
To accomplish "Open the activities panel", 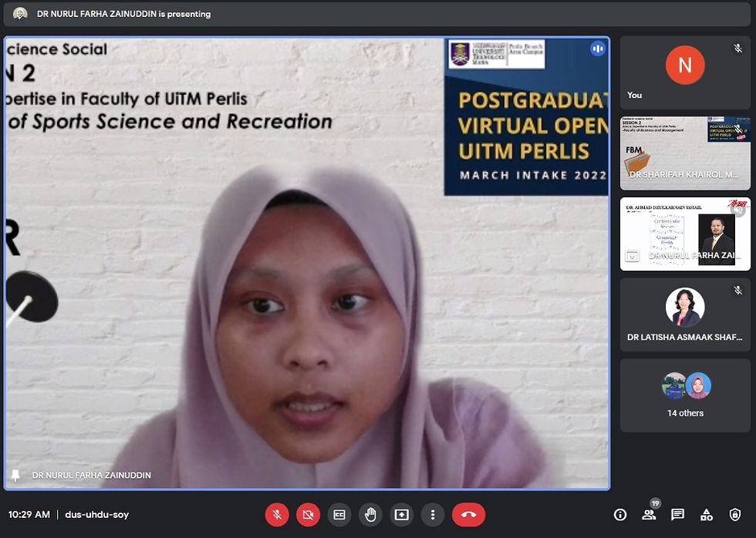I will tap(707, 515).
